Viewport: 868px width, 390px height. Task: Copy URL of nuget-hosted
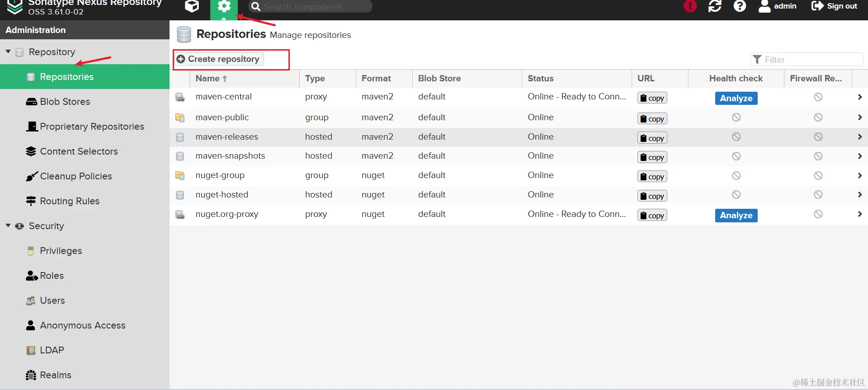652,196
